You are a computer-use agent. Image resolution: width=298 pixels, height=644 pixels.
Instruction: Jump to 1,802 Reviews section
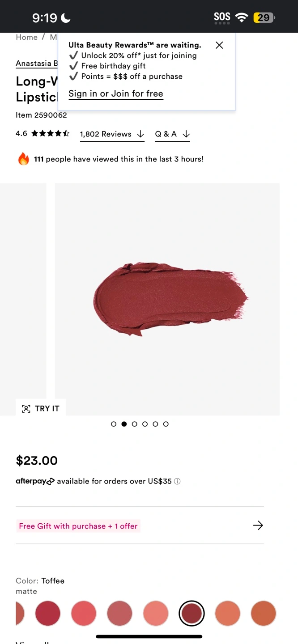pos(112,134)
